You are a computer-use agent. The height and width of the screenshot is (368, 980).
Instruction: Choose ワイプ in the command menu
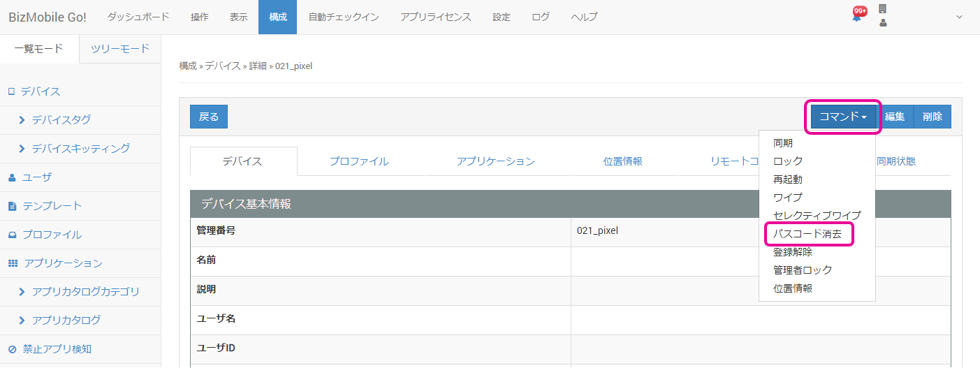click(788, 198)
